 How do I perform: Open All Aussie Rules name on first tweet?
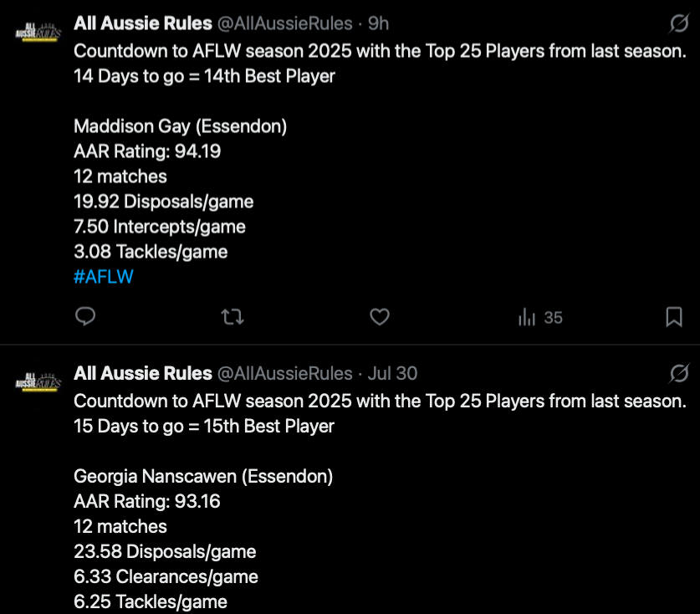143,23
